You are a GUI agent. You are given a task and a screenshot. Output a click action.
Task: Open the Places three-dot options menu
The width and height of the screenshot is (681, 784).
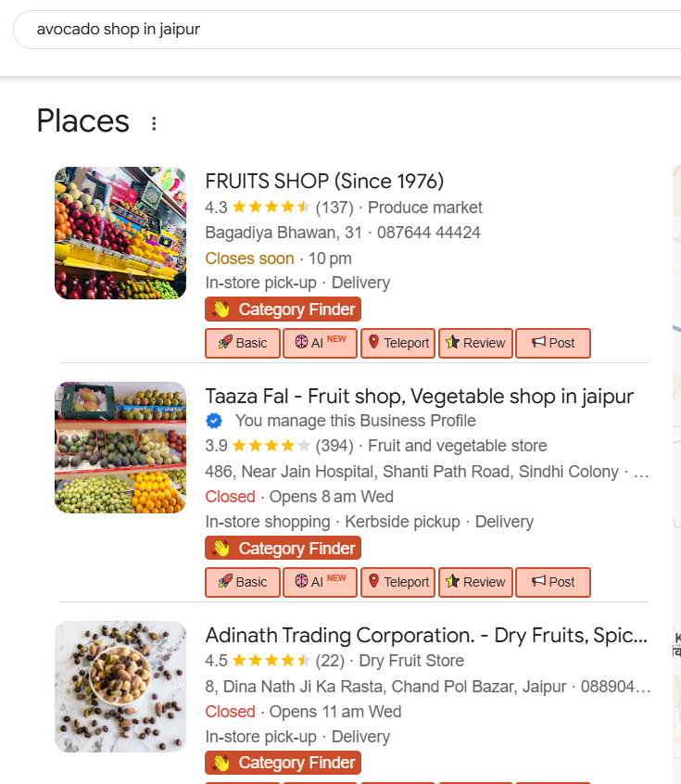pyautogui.click(x=154, y=123)
